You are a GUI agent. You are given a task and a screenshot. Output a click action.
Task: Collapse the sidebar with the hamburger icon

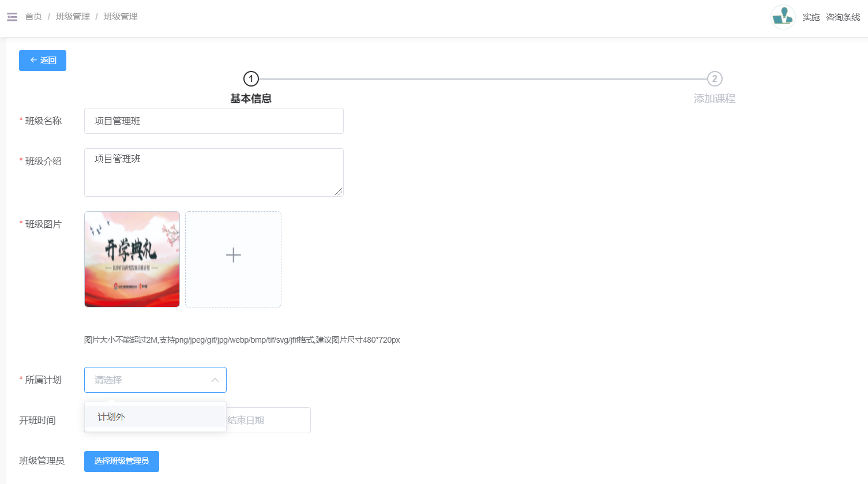12,17
